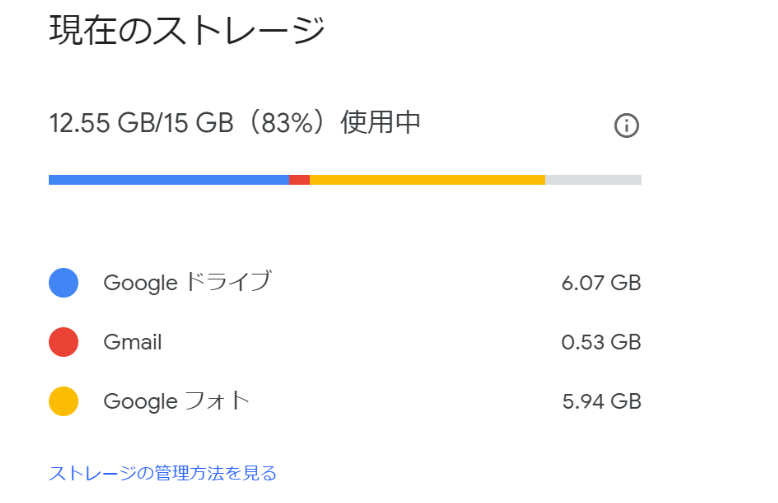The width and height of the screenshot is (778, 503).
Task: Click the gray unused segment of bar
Action: click(593, 180)
